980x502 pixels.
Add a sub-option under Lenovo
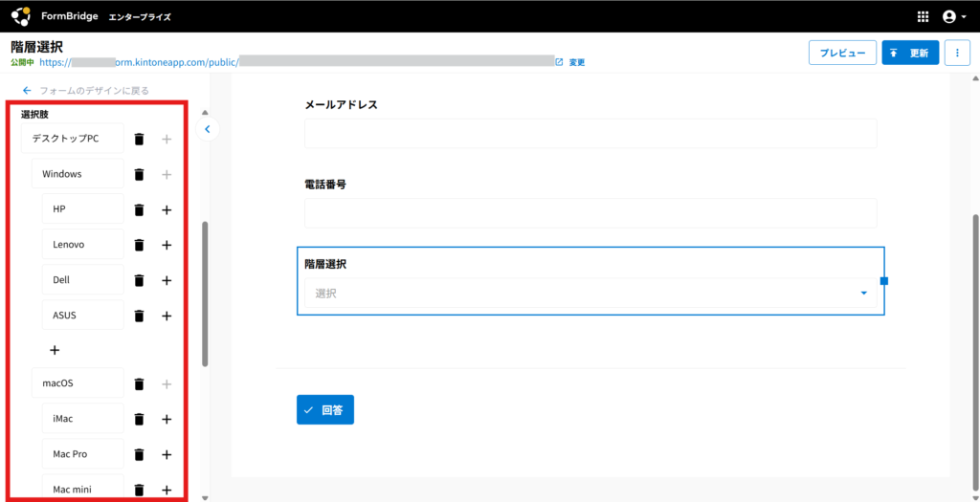167,246
